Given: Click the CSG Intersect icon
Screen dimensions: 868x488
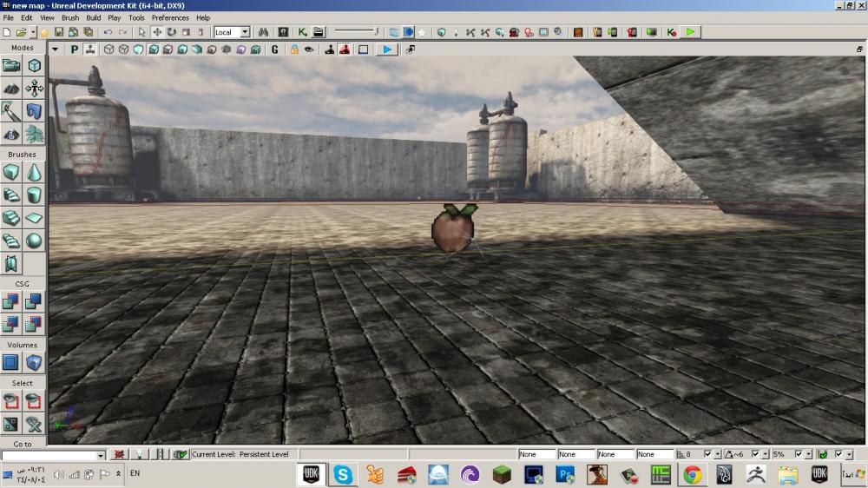Looking at the screenshot, I should click(x=11, y=324).
